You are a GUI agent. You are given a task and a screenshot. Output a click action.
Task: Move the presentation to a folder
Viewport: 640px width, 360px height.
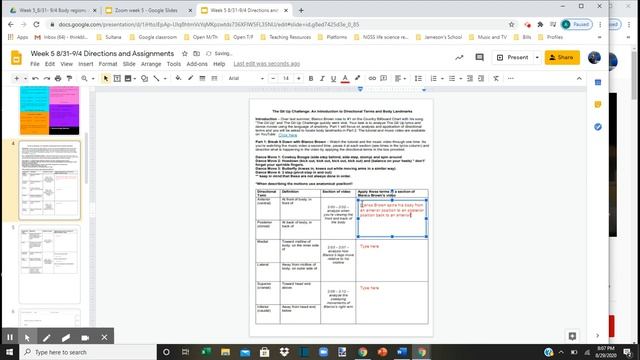[x=196, y=53]
